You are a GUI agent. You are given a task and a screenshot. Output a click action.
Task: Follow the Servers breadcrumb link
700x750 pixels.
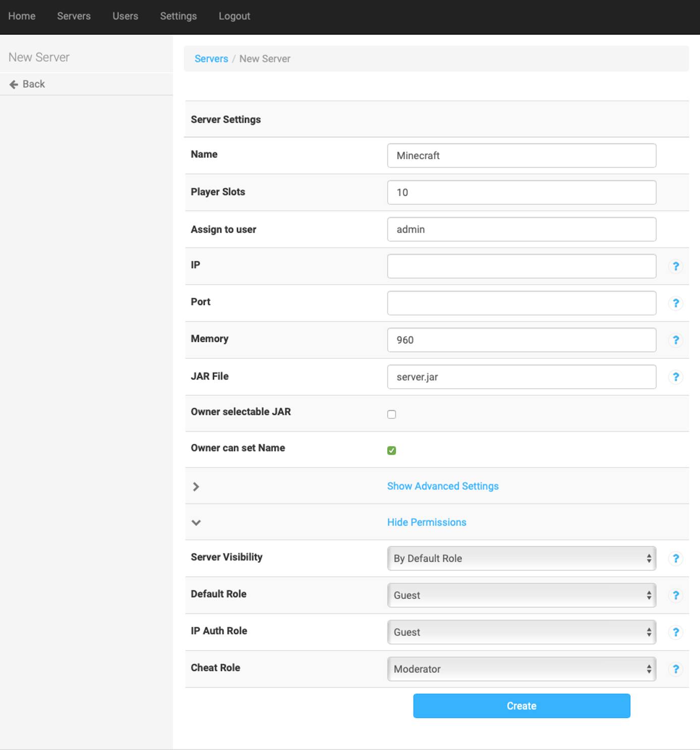211,58
